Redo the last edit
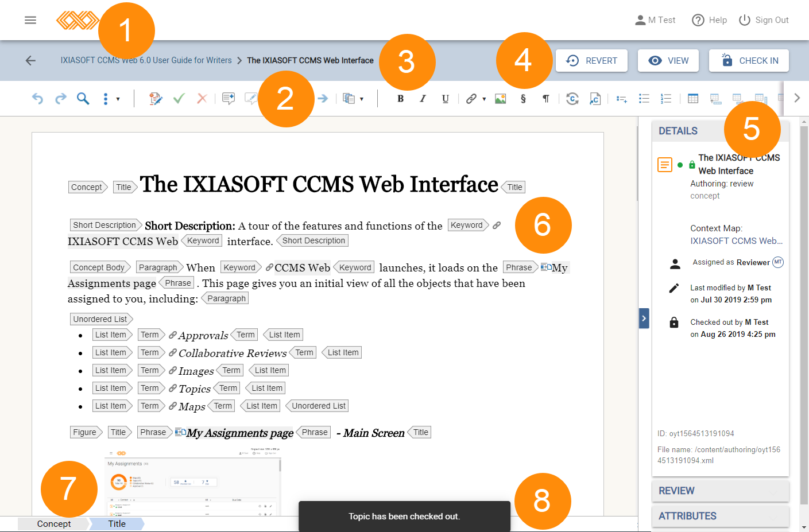The height and width of the screenshot is (532, 809). pyautogui.click(x=60, y=99)
